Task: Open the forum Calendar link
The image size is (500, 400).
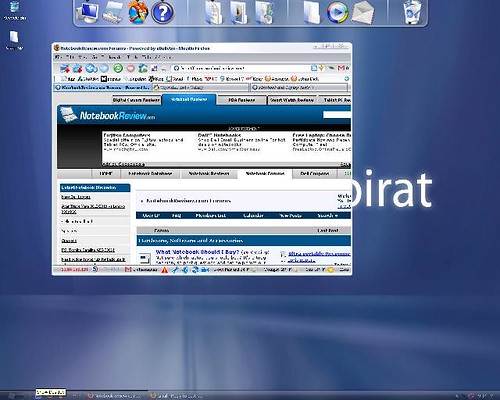Action: pyautogui.click(x=253, y=216)
